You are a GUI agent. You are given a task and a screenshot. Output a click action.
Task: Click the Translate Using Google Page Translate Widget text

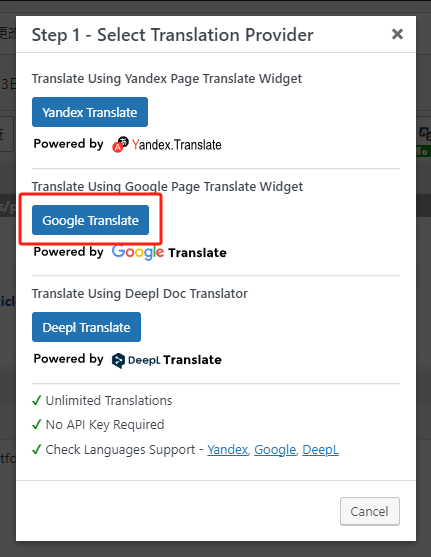(167, 186)
